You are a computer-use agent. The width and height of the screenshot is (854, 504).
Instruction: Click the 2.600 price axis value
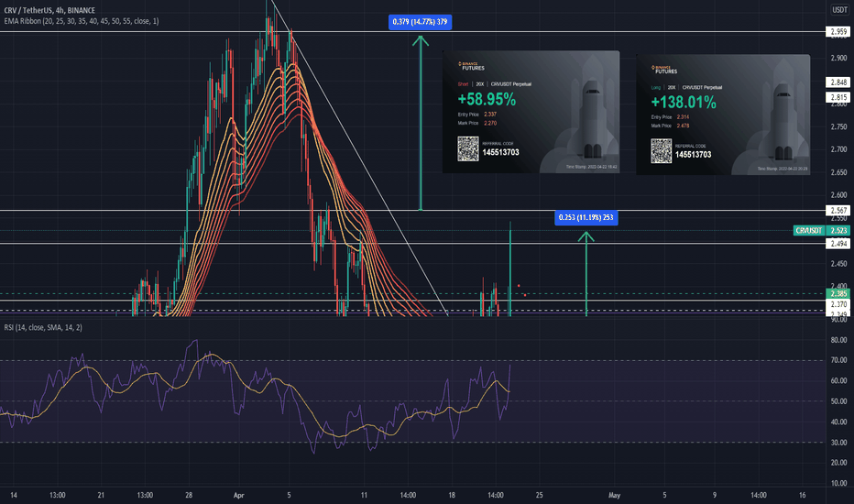pos(838,195)
